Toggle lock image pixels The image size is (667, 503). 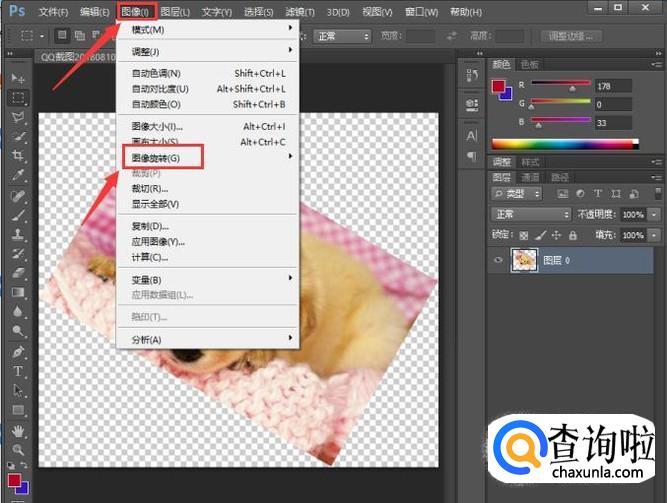click(x=540, y=235)
